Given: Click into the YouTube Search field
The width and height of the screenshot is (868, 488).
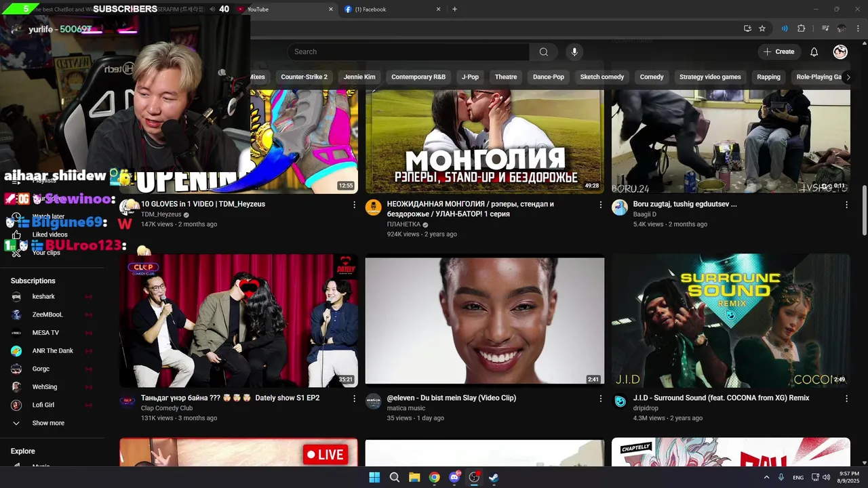Looking at the screenshot, I should (408, 52).
